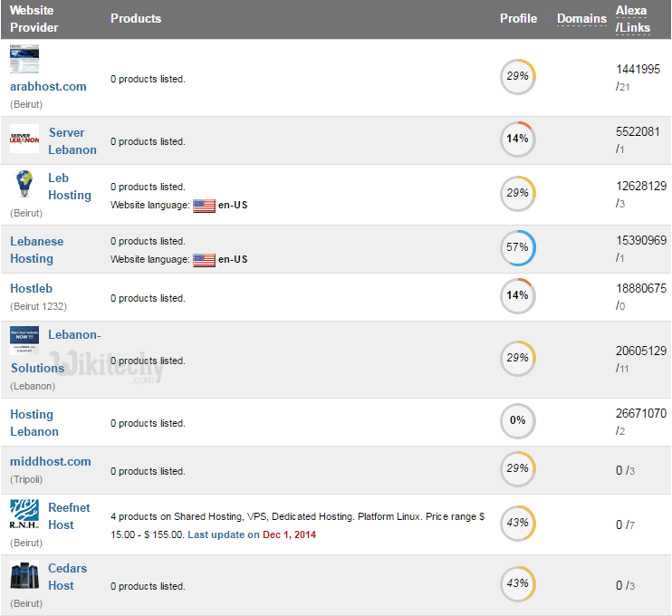
Task: Click the Profile column header
Action: [x=518, y=18]
